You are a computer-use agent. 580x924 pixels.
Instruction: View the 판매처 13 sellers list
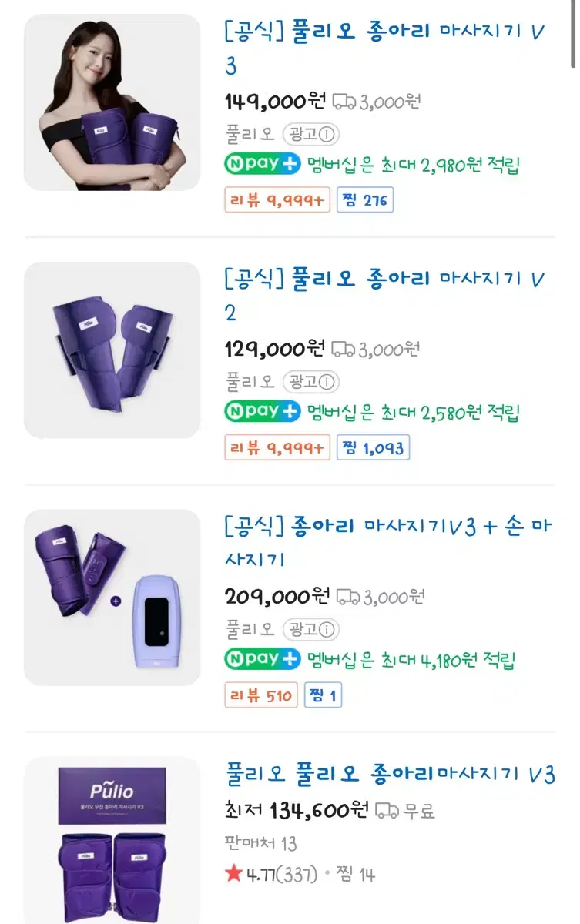tap(261, 843)
